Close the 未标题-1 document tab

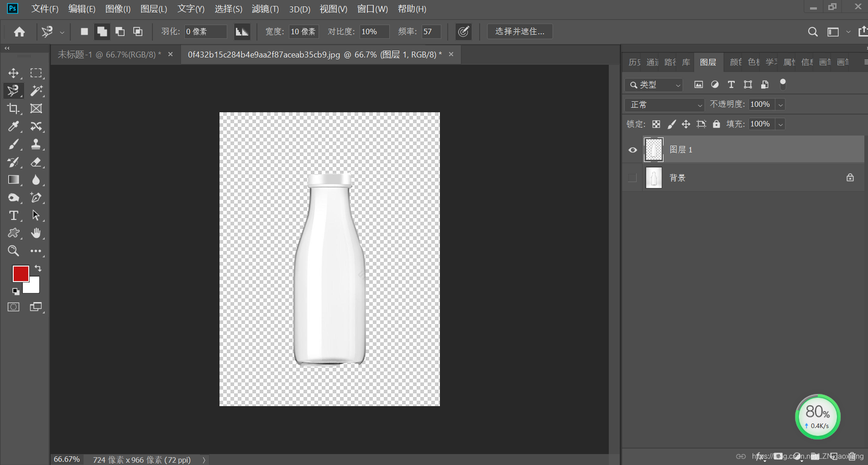pos(170,54)
